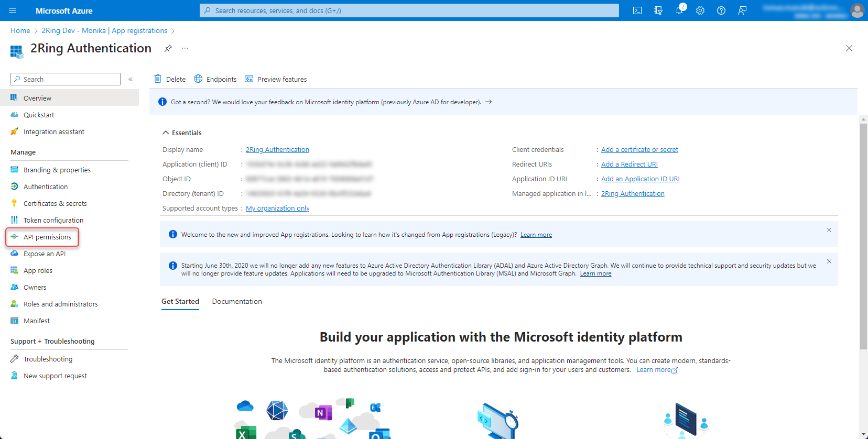Collapse the left sidebar menu
Screen dimensions: 868x439
131,79
